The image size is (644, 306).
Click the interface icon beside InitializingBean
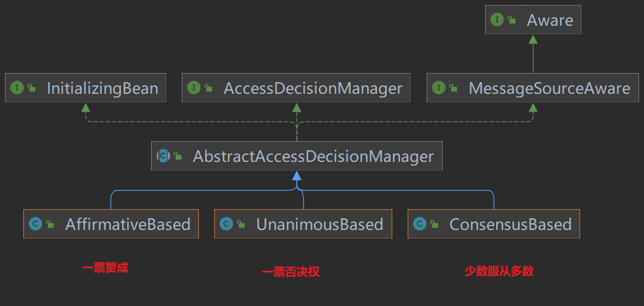pos(17,88)
